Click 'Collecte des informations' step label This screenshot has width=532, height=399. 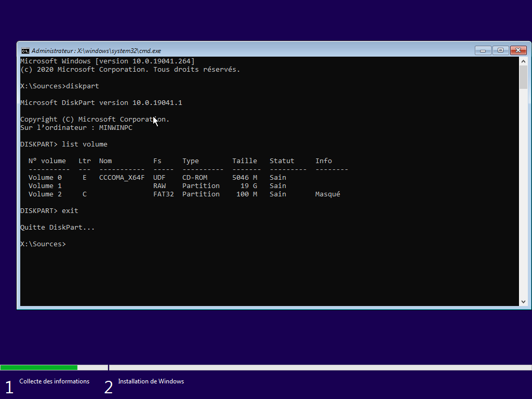click(54, 381)
